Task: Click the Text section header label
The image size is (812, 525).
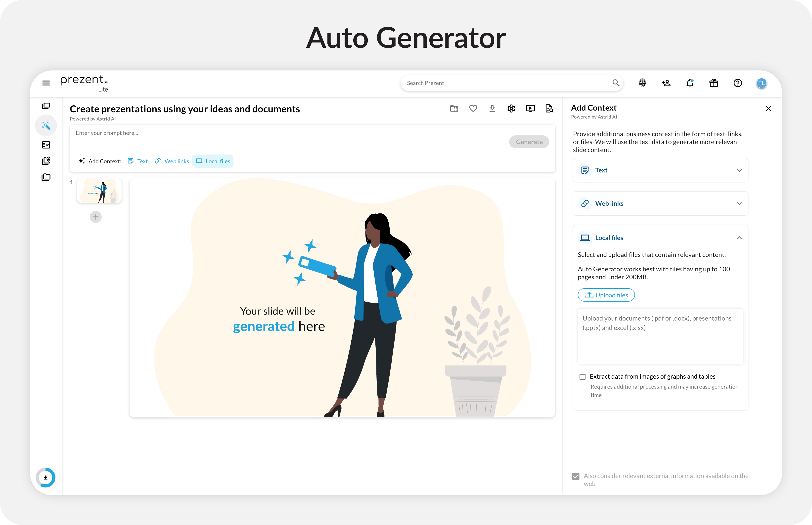Action: (601, 170)
